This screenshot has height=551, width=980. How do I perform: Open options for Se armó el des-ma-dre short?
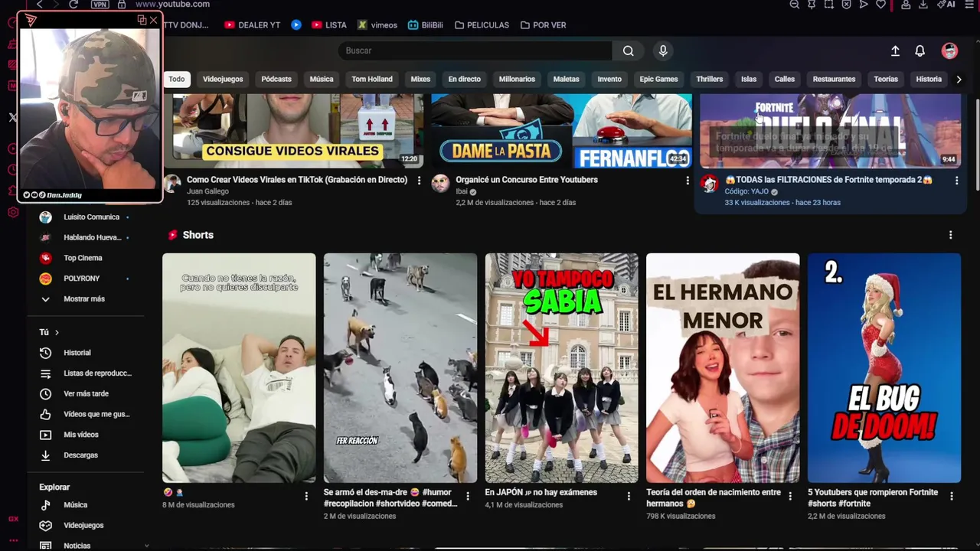(x=468, y=496)
